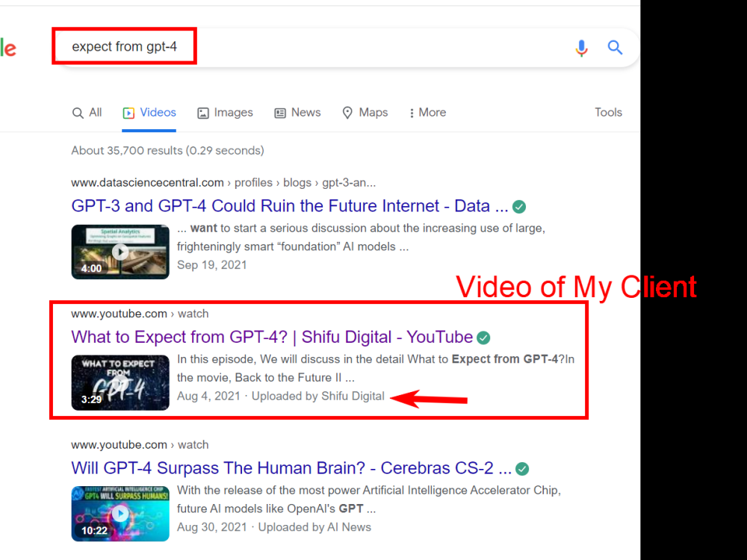Click 'Aug 4, 2021 · Uploaded by Shifu Digital' text
Image resolution: width=747 pixels, height=560 pixels.
tap(281, 396)
